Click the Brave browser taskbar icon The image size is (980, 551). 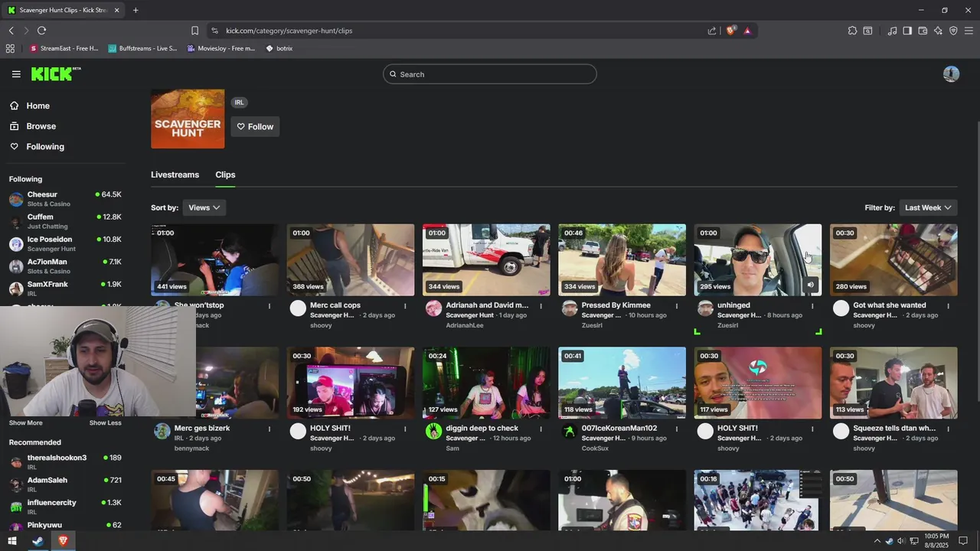click(63, 541)
